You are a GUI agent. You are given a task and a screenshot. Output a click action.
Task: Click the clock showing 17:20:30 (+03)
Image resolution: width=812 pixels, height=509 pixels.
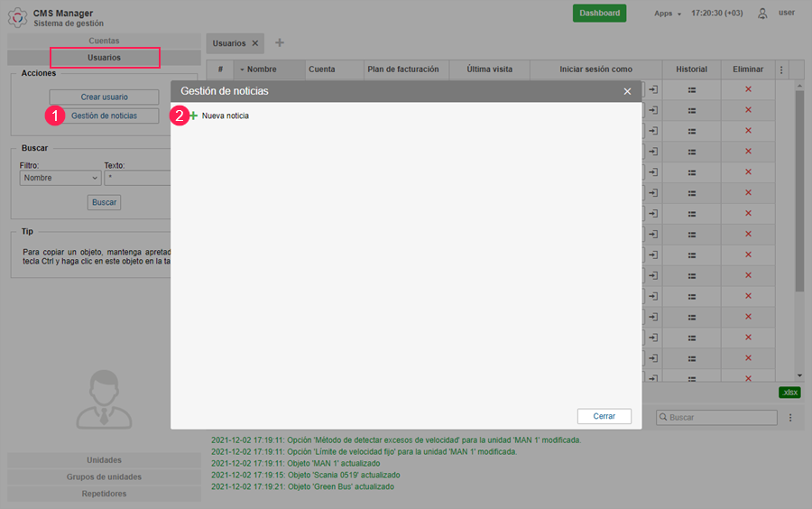(716, 13)
